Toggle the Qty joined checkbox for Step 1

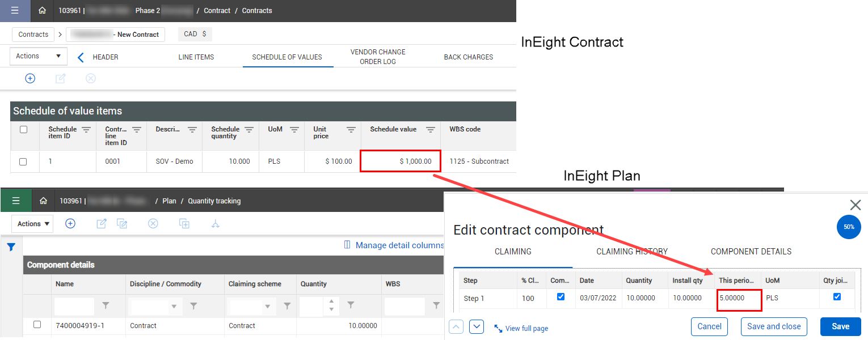[x=837, y=296]
